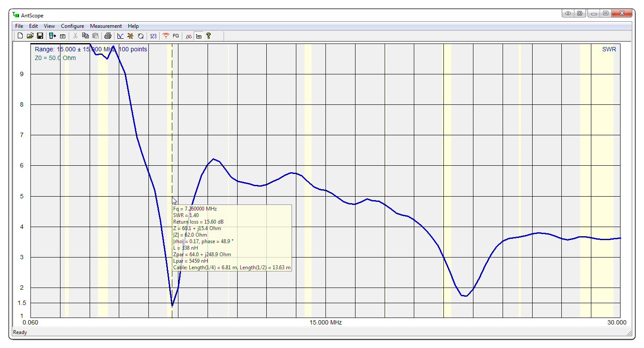644x348 pixels.
Task: Take a screenshot with the camera icon
Action: pyautogui.click(x=63, y=36)
